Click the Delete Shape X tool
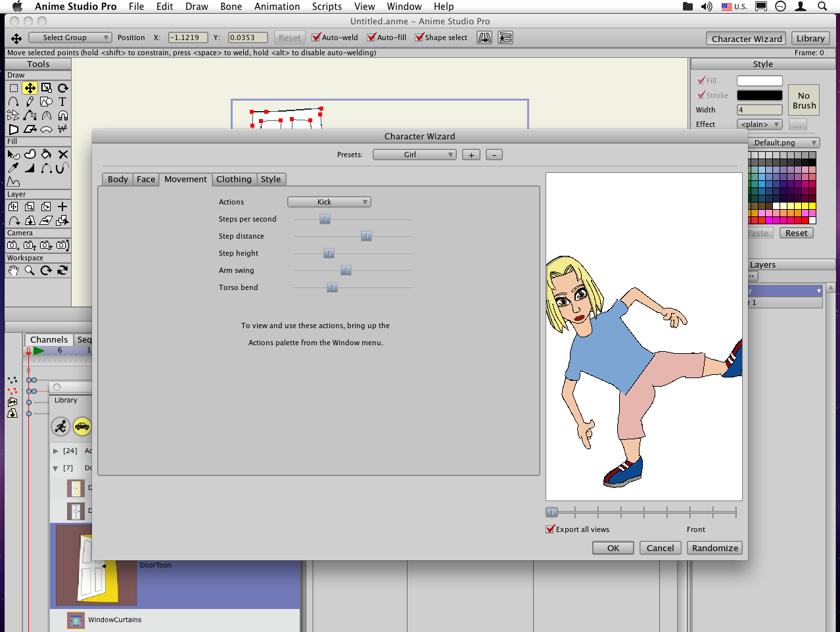Image resolution: width=840 pixels, height=632 pixels. coord(62,155)
